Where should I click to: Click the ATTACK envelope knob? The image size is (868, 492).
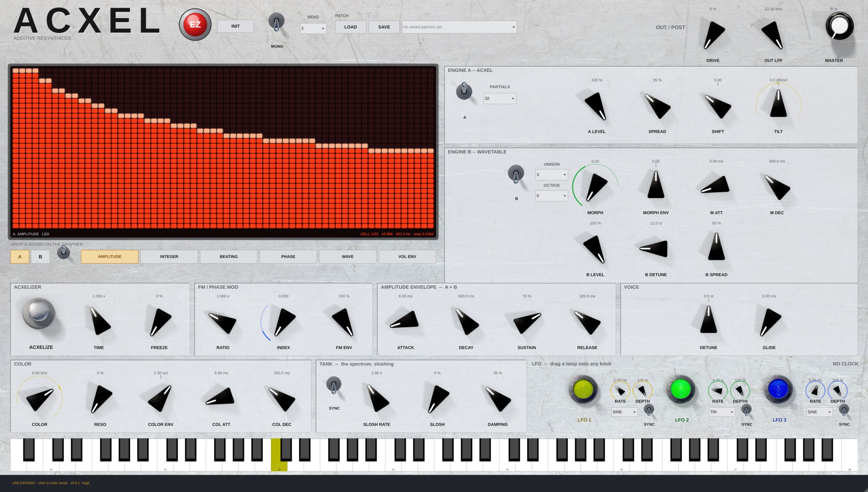pos(405,320)
